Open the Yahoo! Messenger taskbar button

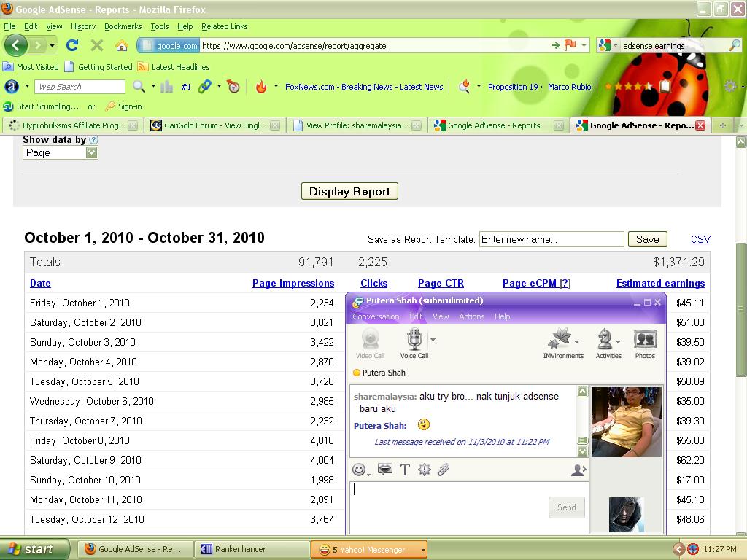pyautogui.click(x=368, y=550)
